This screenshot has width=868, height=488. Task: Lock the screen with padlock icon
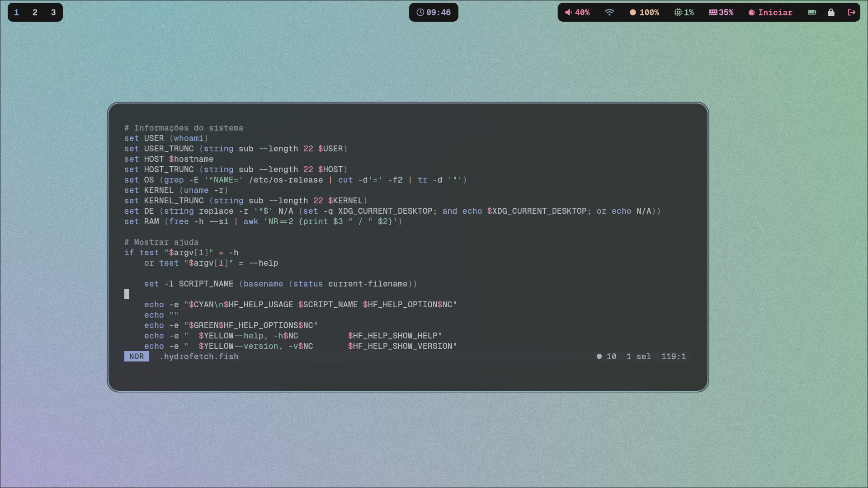pyautogui.click(x=831, y=12)
